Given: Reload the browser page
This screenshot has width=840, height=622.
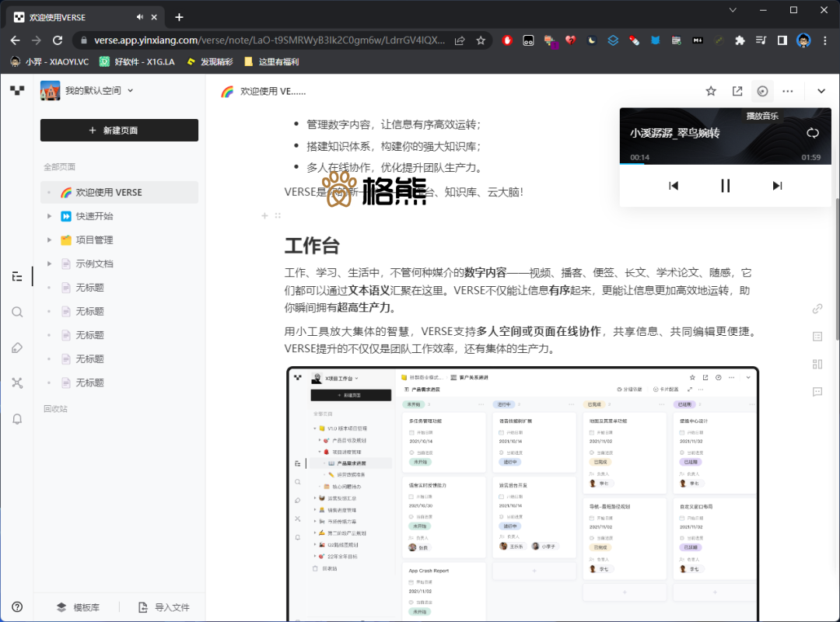Looking at the screenshot, I should [58, 40].
